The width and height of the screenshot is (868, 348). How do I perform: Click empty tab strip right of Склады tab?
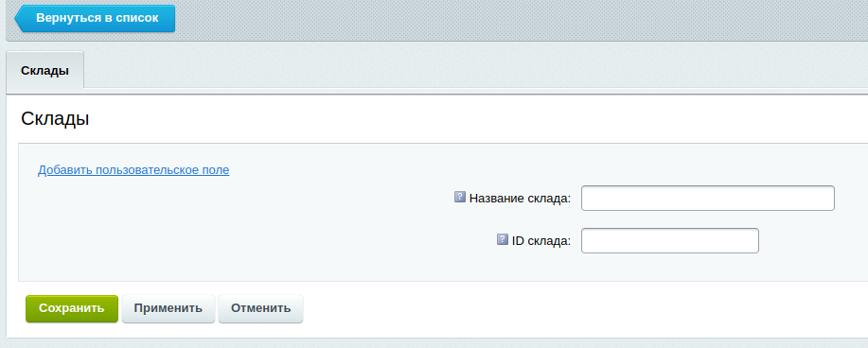[470, 70]
